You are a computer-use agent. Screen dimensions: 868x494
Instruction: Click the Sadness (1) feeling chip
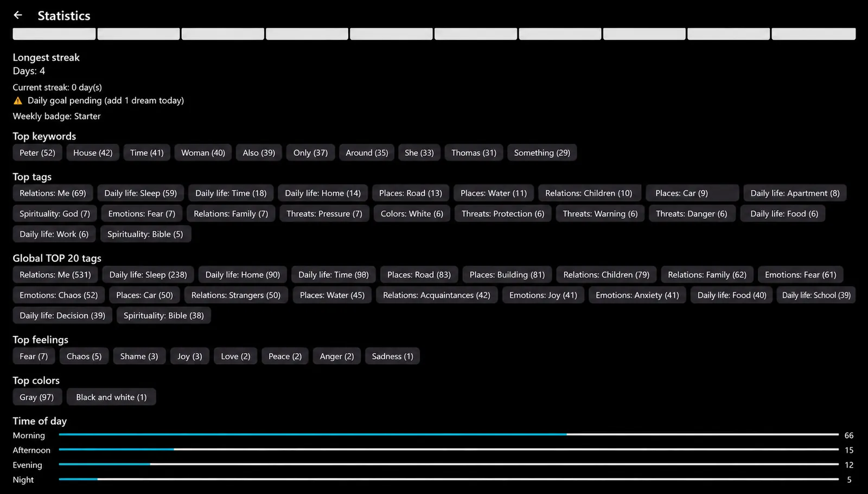(393, 357)
